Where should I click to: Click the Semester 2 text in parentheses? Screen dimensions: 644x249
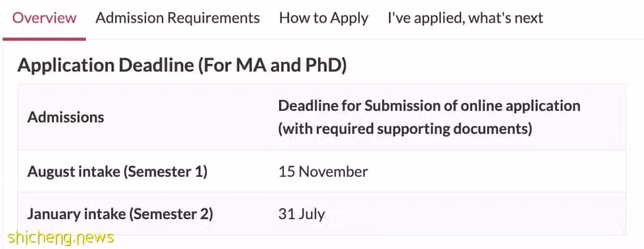click(174, 214)
